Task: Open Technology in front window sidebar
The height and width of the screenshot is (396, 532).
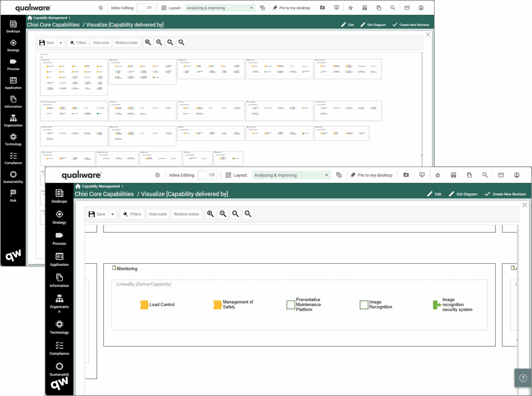Action: pyautogui.click(x=59, y=327)
